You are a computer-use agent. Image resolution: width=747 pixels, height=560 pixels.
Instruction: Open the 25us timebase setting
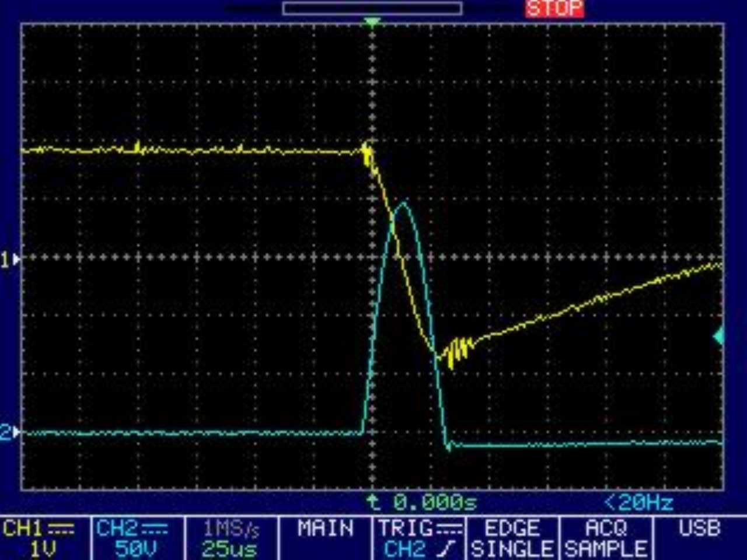click(229, 549)
